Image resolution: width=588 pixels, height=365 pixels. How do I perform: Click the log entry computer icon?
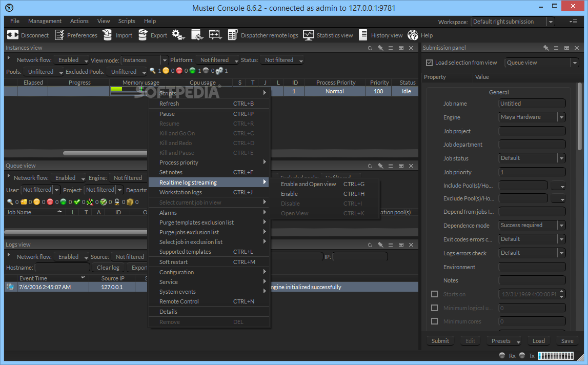pos(10,287)
